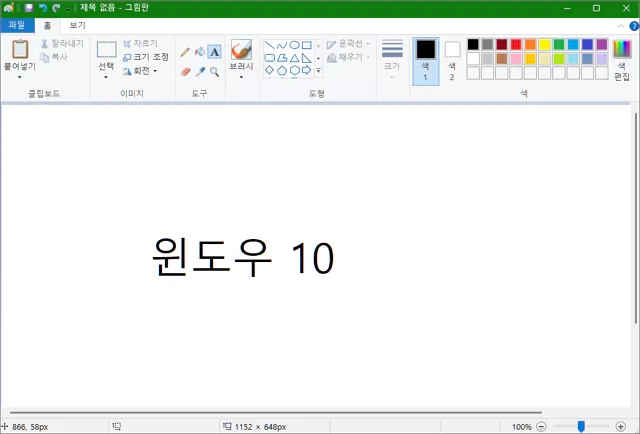Viewport: 640px width, 434px height.
Task: Click the Save icon in title bar
Action: click(x=29, y=8)
